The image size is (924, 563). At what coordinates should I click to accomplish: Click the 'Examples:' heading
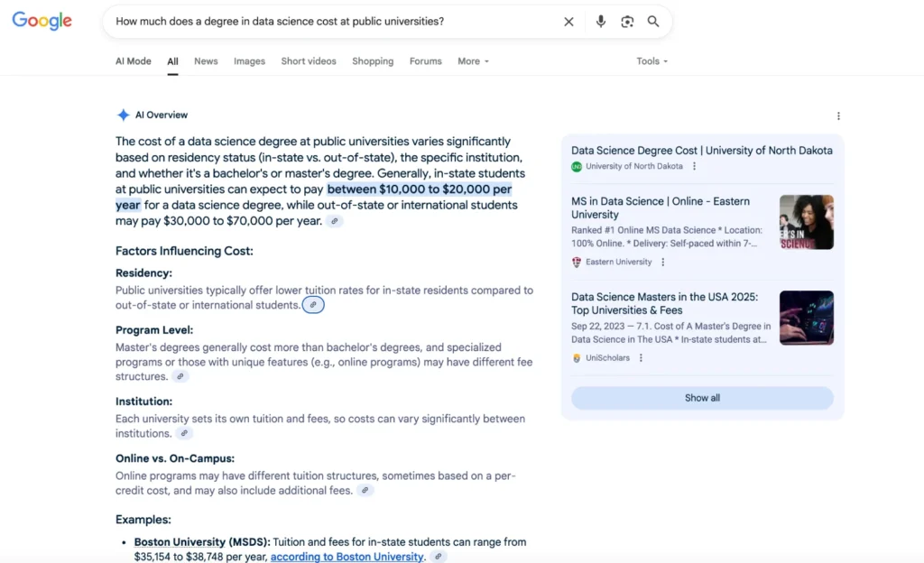point(143,520)
